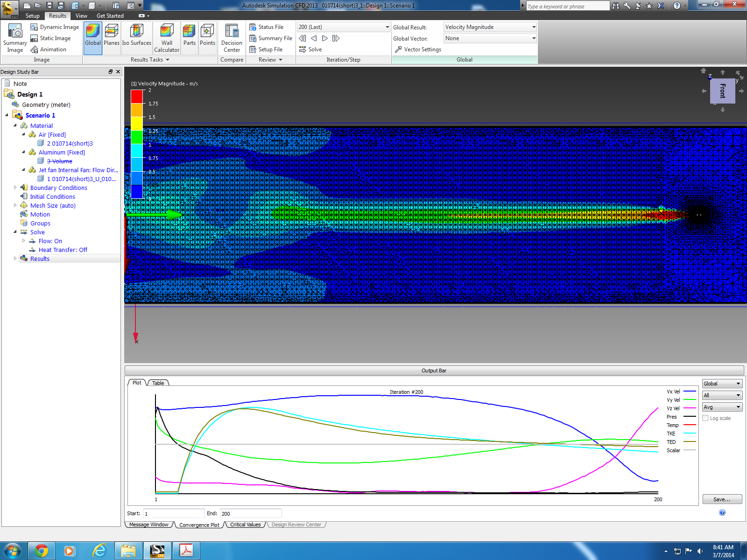Expand the Boundary Conditions tree node
This screenshot has width=747, height=560.
[x=15, y=188]
